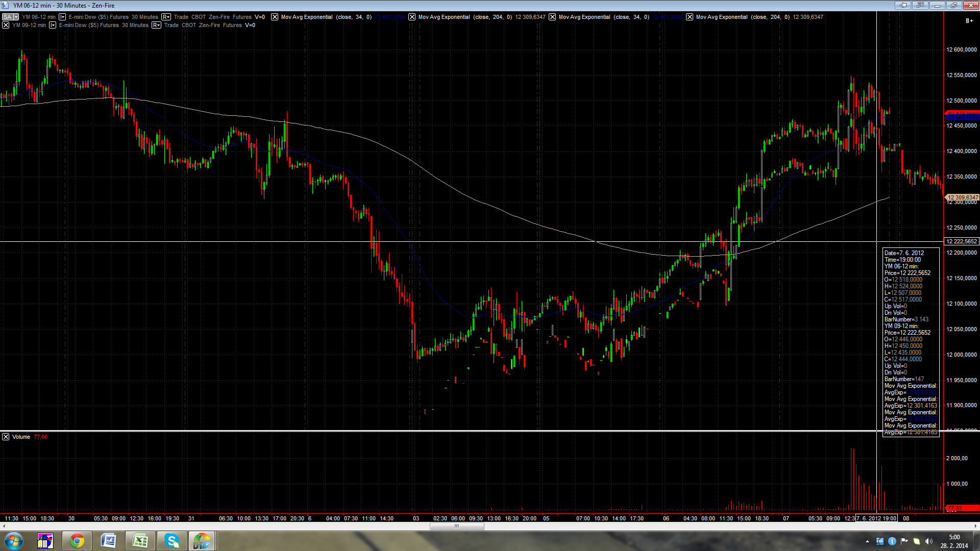Click the YM 06-12 min symbol label
The image size is (980, 551).
[38, 17]
